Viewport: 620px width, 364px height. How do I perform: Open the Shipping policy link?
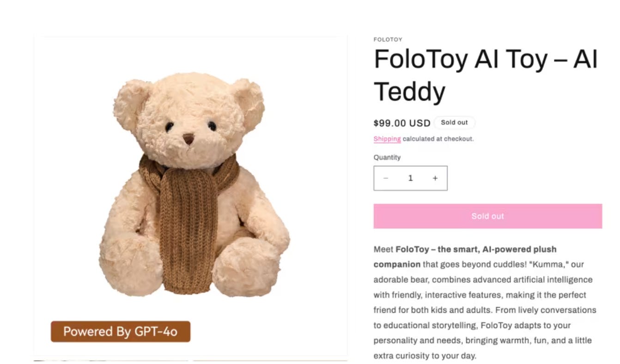tap(387, 139)
